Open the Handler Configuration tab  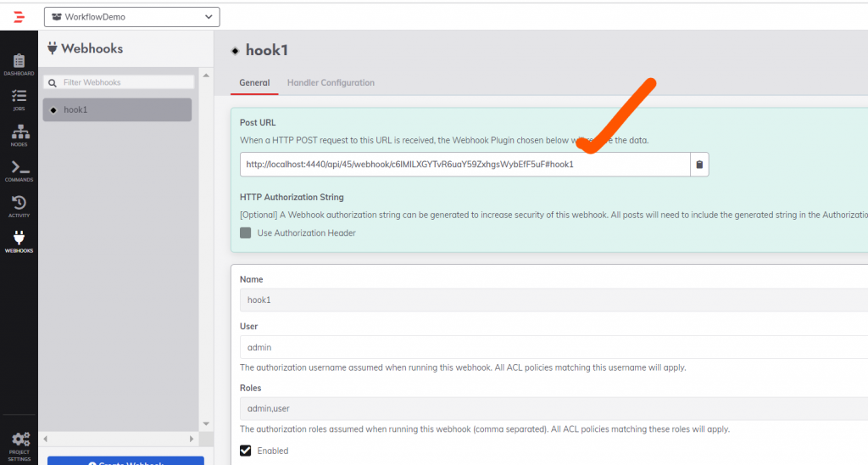331,83
